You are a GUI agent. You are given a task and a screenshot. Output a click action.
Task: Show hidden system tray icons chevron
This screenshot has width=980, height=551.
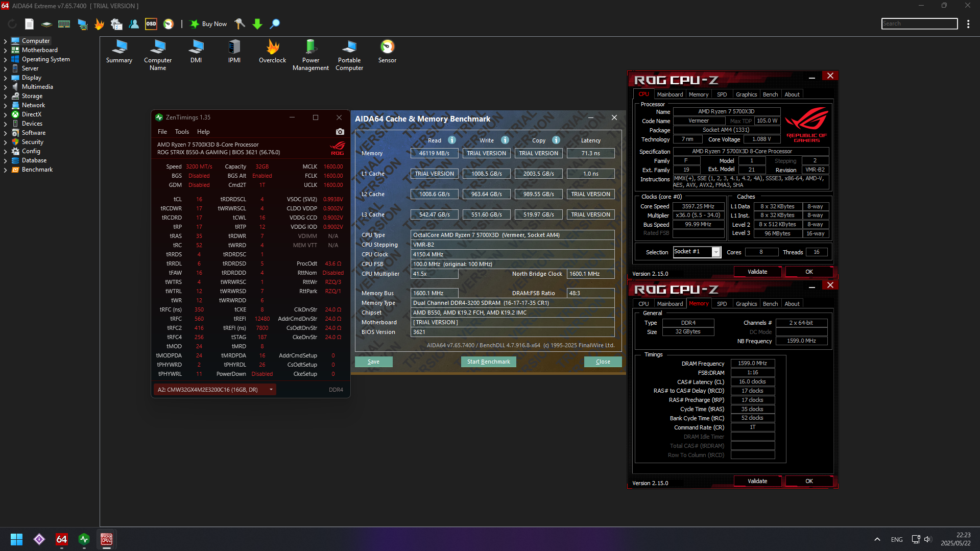(877, 539)
